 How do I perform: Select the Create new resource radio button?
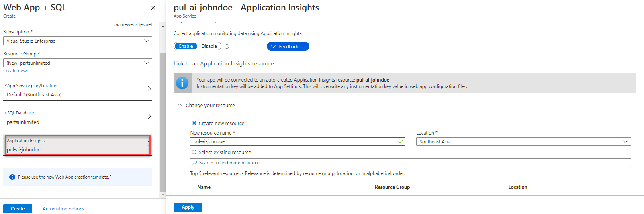[194, 123]
